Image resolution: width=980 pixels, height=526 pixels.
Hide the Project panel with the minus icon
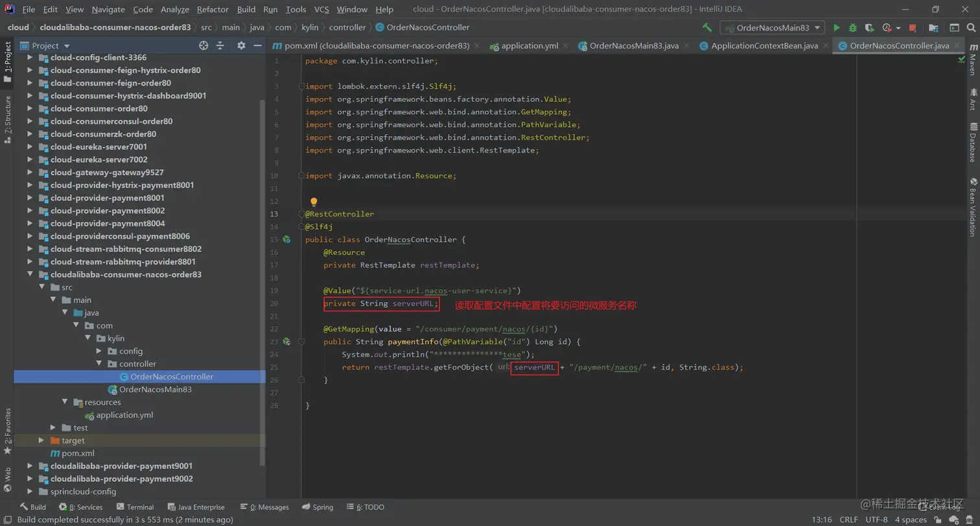coord(257,45)
